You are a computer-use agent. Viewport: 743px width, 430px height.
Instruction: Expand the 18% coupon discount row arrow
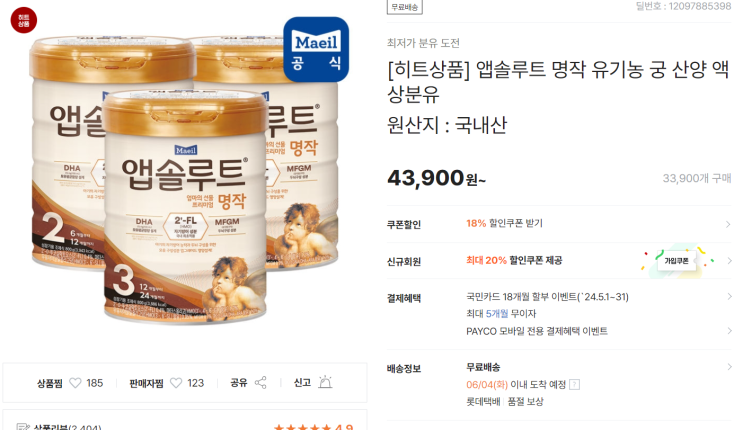pos(728,224)
